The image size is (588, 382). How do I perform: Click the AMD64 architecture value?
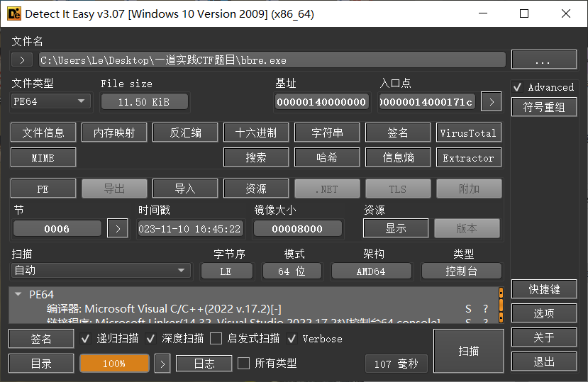coord(371,271)
